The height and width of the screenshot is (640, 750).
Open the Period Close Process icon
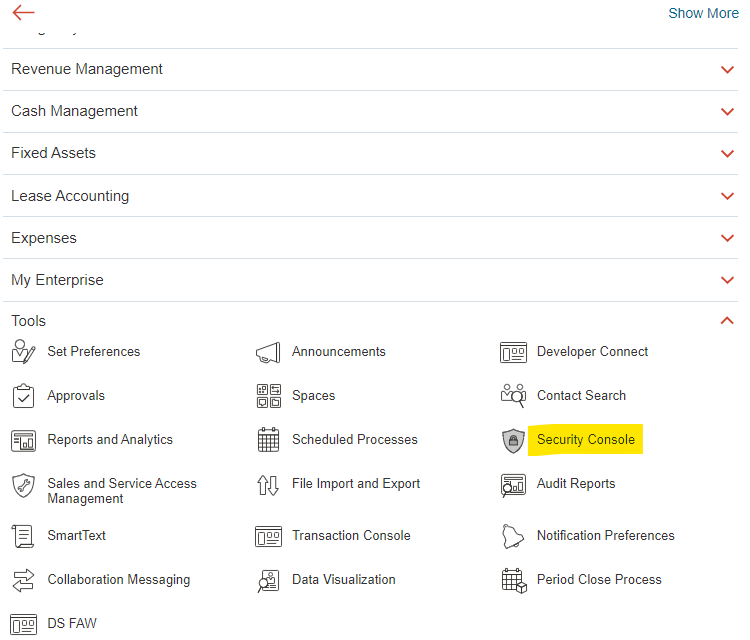[x=513, y=580]
